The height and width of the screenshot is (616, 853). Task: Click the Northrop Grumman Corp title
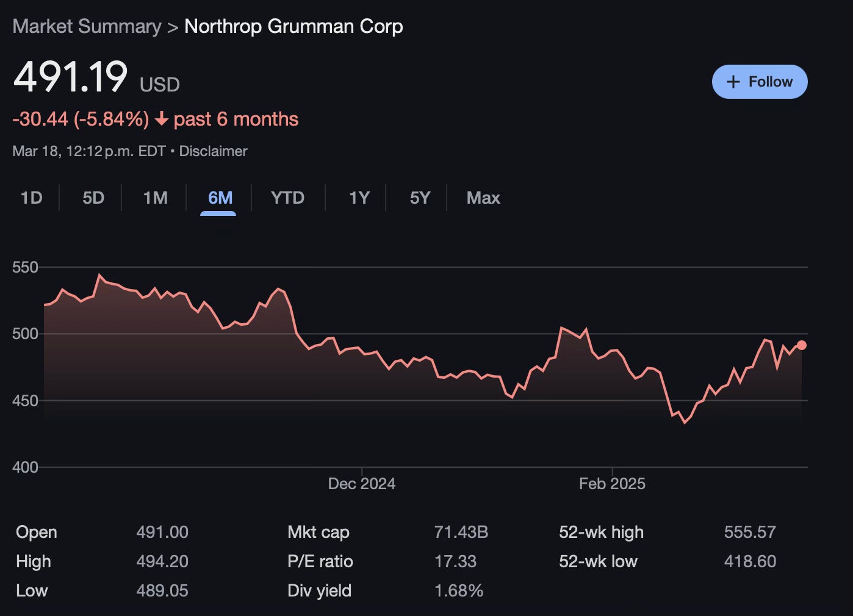pyautogui.click(x=293, y=26)
